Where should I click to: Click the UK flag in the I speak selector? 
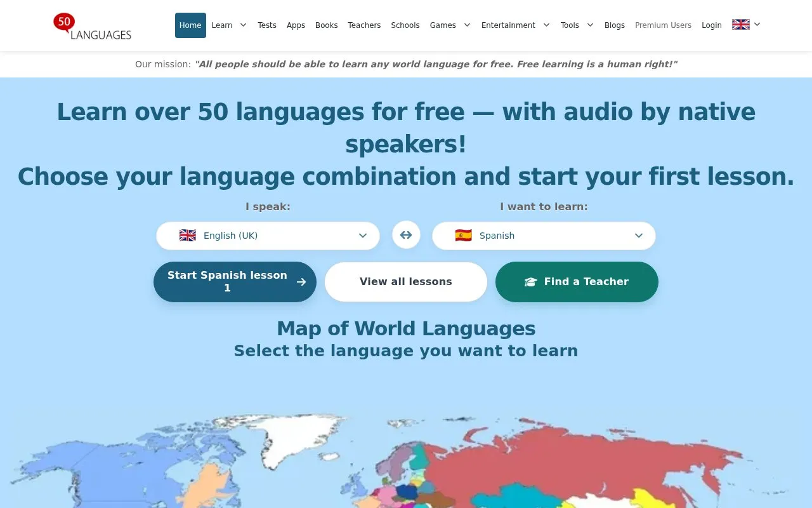pos(188,236)
